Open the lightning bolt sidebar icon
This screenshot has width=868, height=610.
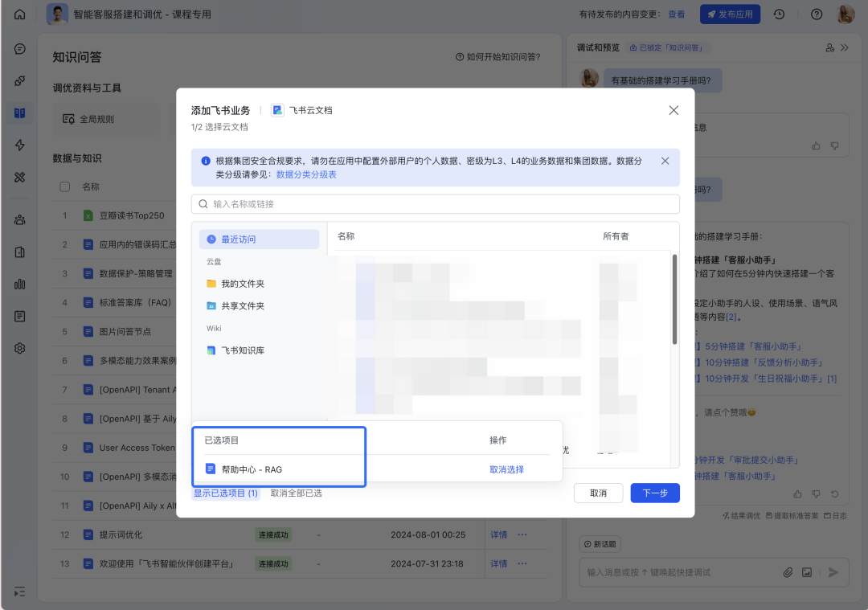point(20,145)
